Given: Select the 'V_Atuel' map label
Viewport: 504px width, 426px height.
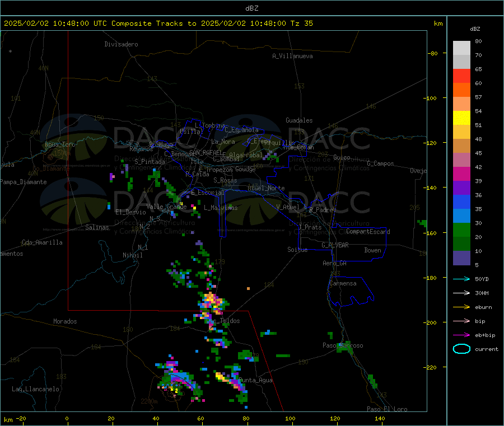Looking at the screenshot, I should click(288, 207).
